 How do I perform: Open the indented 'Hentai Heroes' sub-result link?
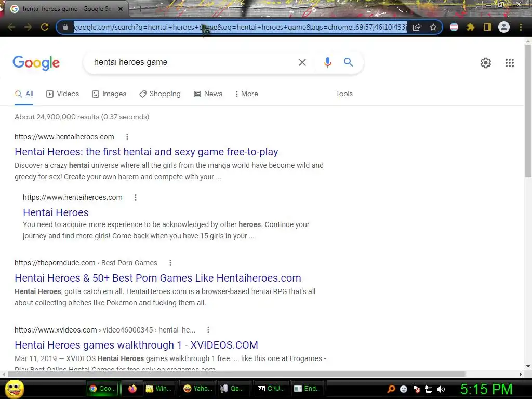click(x=56, y=212)
